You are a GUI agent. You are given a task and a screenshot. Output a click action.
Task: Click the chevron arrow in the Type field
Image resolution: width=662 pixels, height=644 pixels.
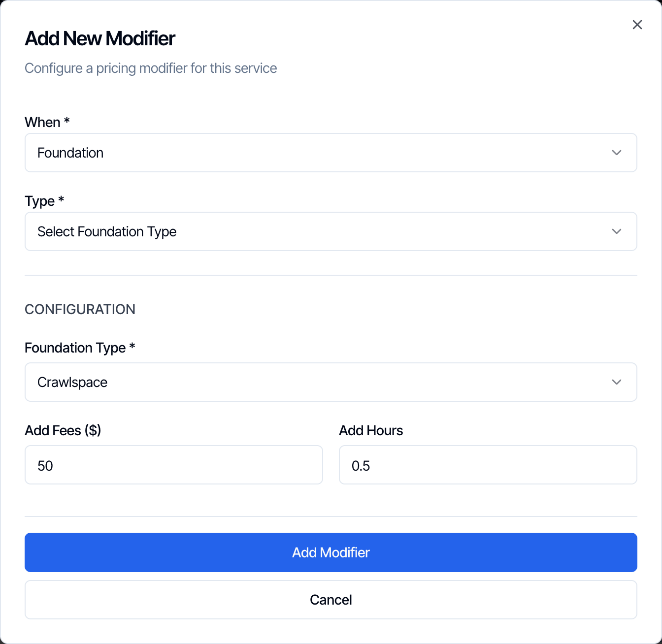(616, 231)
